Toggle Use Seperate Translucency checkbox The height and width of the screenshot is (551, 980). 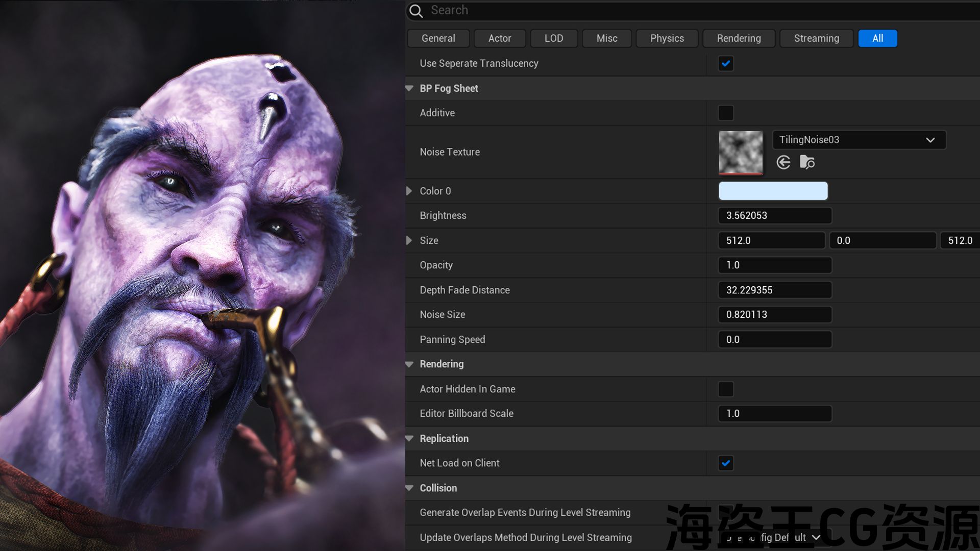725,64
